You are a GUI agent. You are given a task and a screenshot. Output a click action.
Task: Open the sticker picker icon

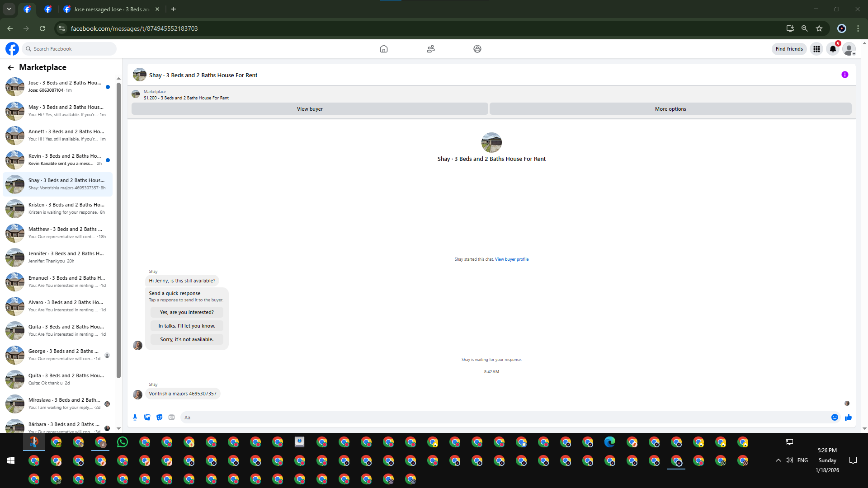click(159, 418)
